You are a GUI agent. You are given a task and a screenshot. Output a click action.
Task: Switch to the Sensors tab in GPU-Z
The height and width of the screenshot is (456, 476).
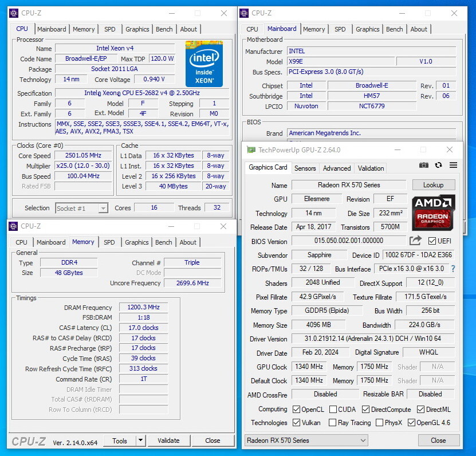[x=305, y=168]
